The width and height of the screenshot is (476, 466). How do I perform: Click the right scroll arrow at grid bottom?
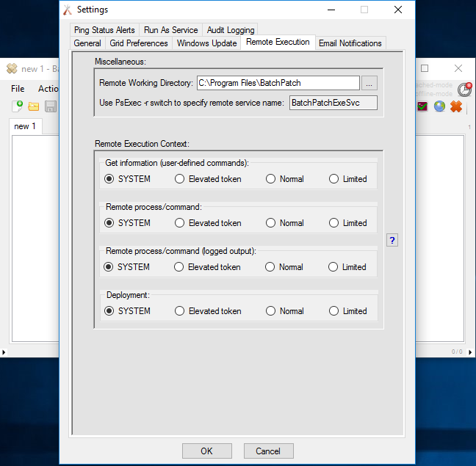tap(470, 352)
